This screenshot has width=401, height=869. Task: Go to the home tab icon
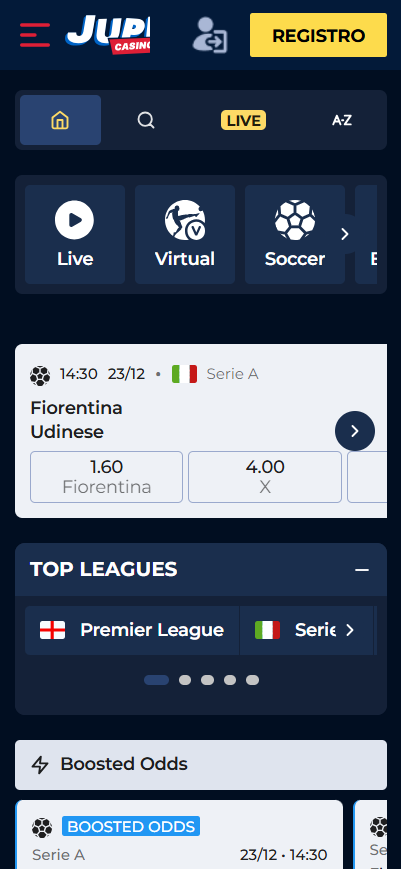(60, 120)
